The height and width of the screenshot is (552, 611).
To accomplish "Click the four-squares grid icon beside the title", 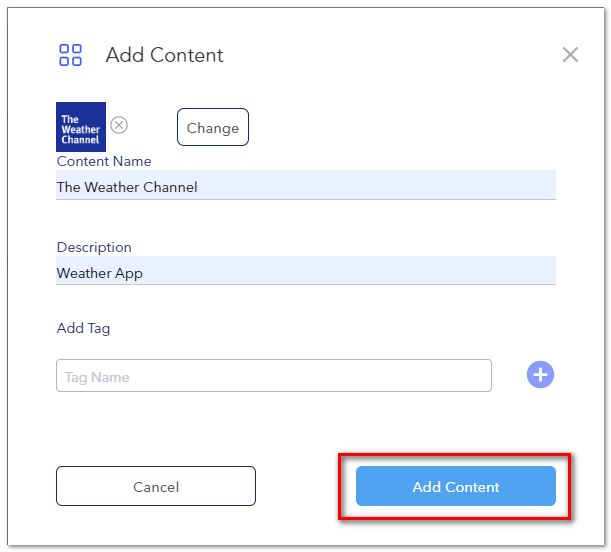I will 71,55.
